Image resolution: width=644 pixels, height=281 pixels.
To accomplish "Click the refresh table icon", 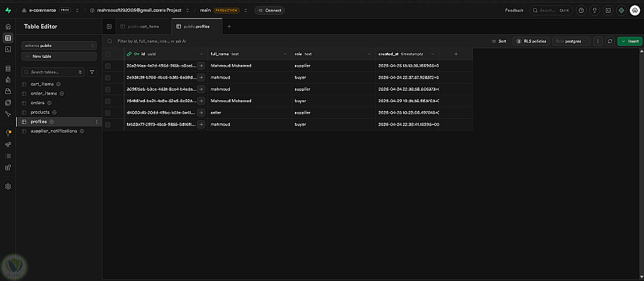I will pos(611,41).
